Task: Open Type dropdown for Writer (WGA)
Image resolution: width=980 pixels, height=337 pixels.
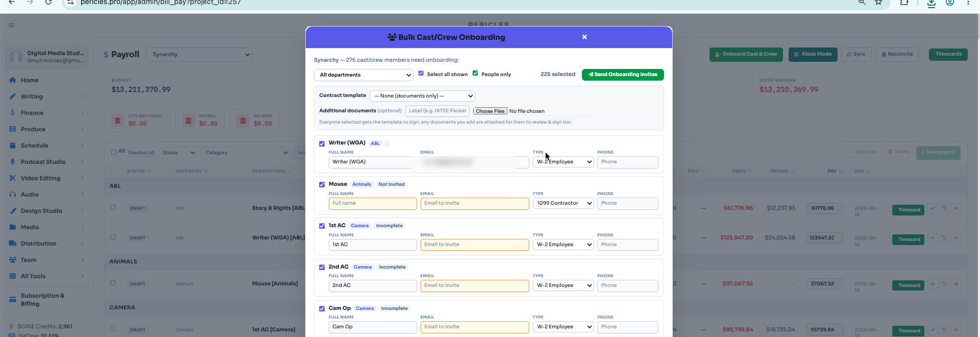Action: (563, 162)
